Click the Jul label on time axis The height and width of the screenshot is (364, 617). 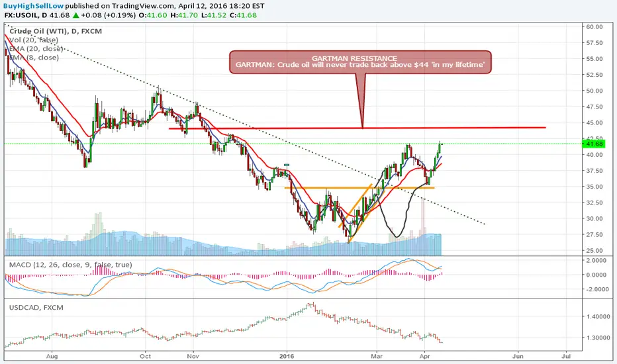(x=566, y=356)
